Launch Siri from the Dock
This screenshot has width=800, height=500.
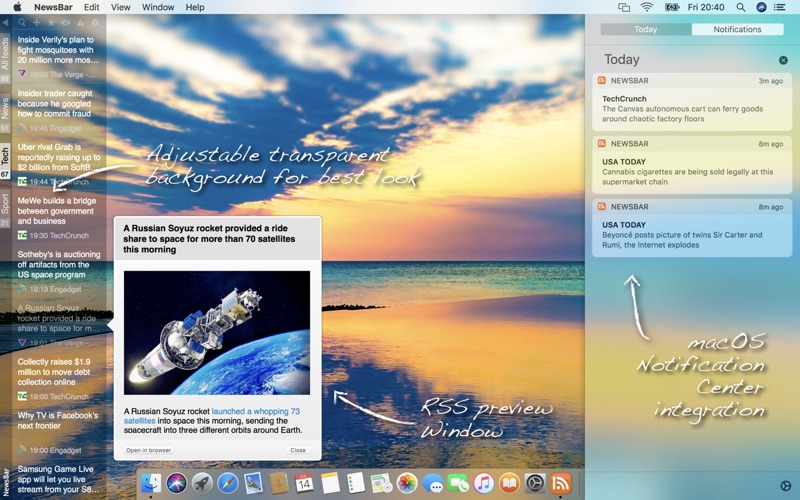[x=177, y=483]
